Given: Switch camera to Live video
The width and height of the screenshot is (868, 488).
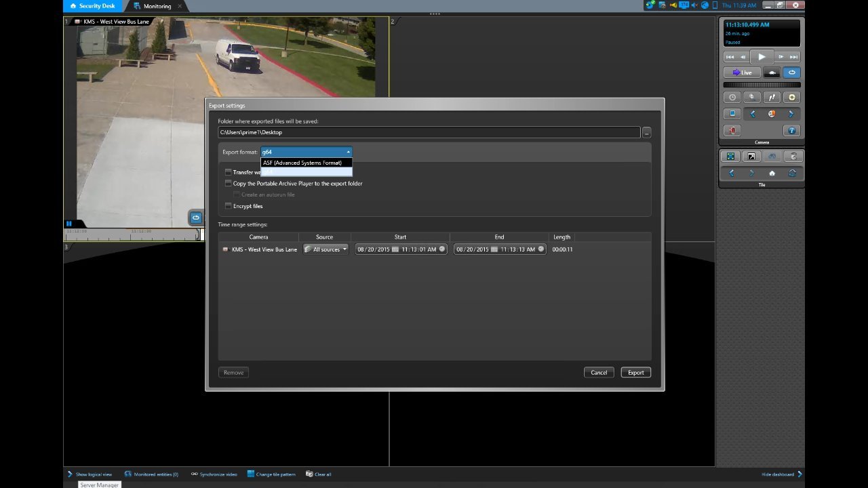Looking at the screenshot, I should tap(742, 73).
